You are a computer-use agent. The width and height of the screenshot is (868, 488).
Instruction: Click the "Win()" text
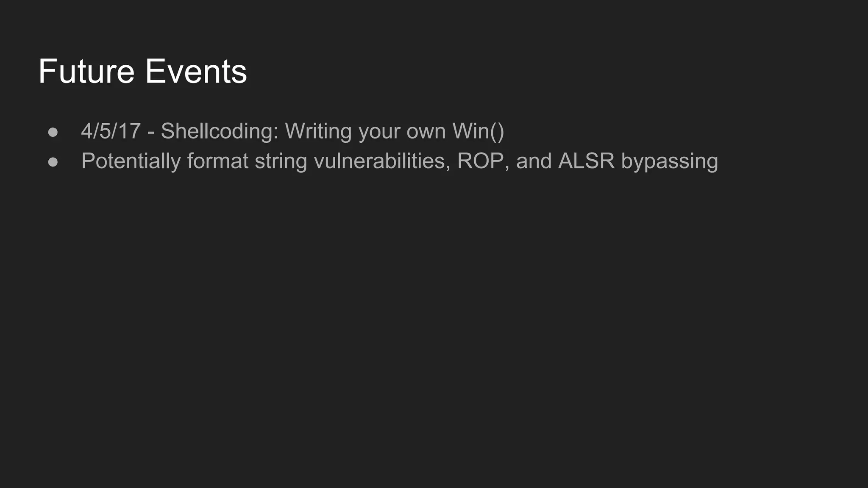pyautogui.click(x=479, y=131)
